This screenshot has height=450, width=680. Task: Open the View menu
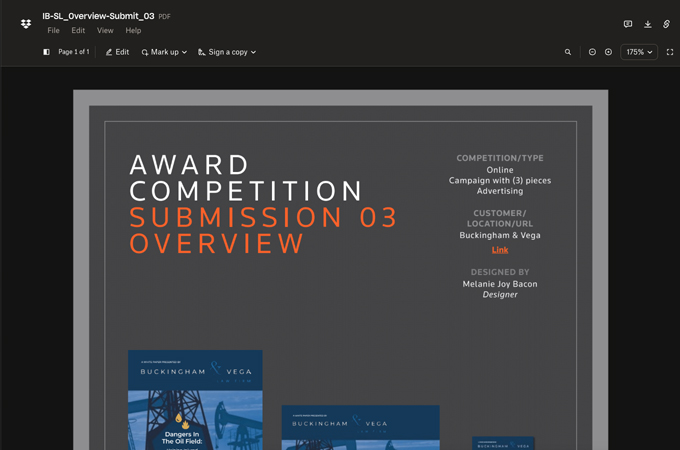point(105,30)
